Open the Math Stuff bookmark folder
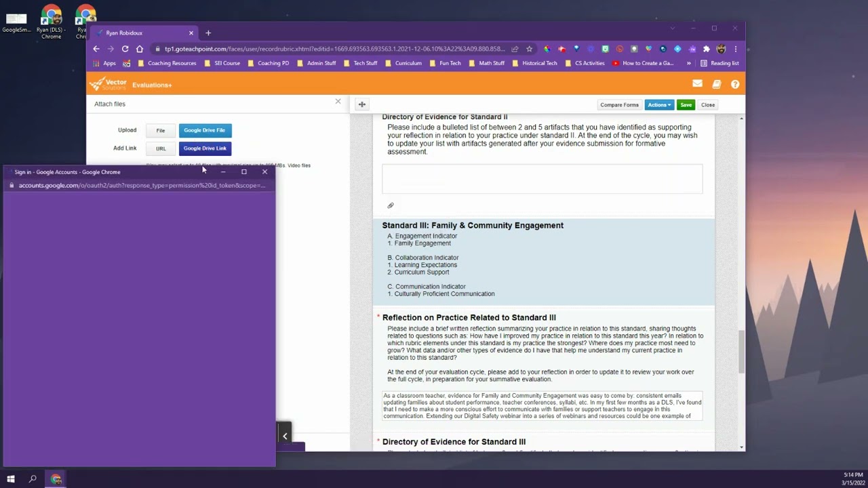The height and width of the screenshot is (488, 868). click(487, 63)
